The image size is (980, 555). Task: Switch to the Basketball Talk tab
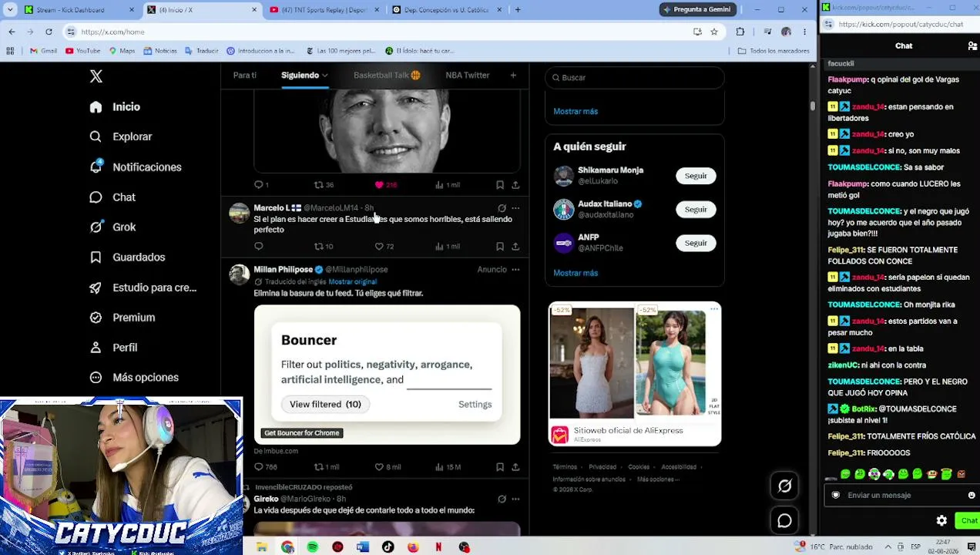click(387, 75)
